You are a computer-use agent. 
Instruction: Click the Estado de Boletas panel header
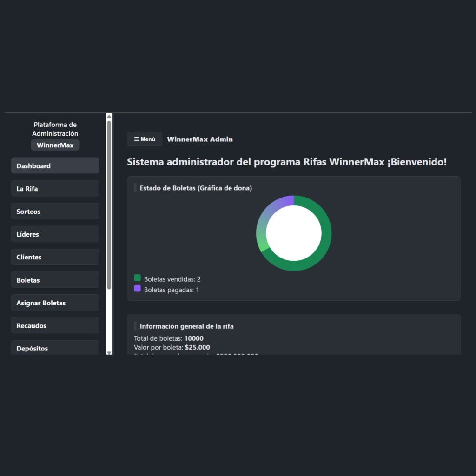(196, 188)
